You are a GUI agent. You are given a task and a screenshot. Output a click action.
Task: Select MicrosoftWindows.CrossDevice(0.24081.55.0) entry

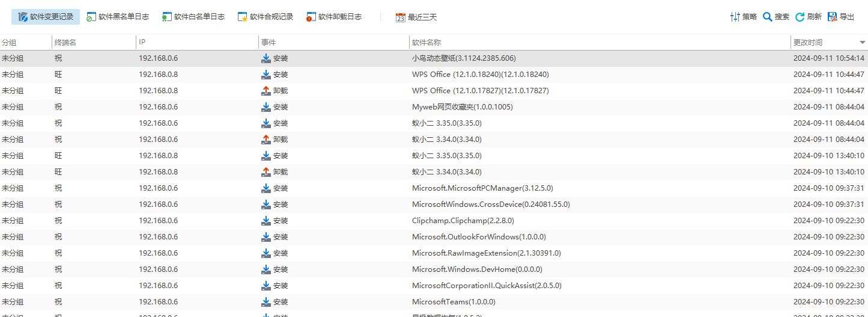tap(491, 205)
